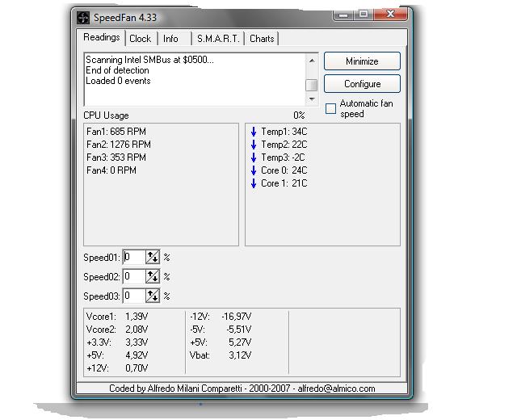The height and width of the screenshot is (420, 517).
Task: Open the Configure dialog
Action: click(362, 84)
